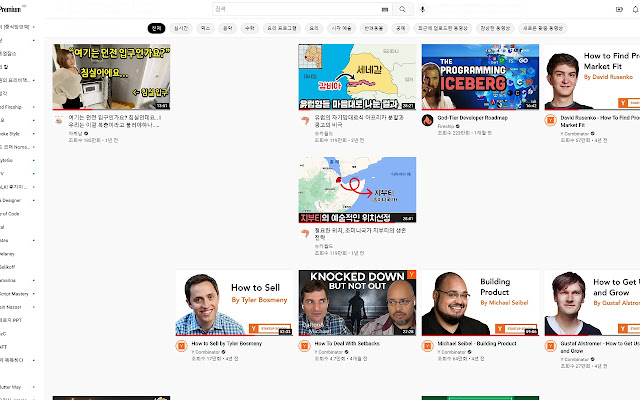
Task: Open Y Combinator avatar beside Gustaf Alströmer video
Action: point(550,347)
